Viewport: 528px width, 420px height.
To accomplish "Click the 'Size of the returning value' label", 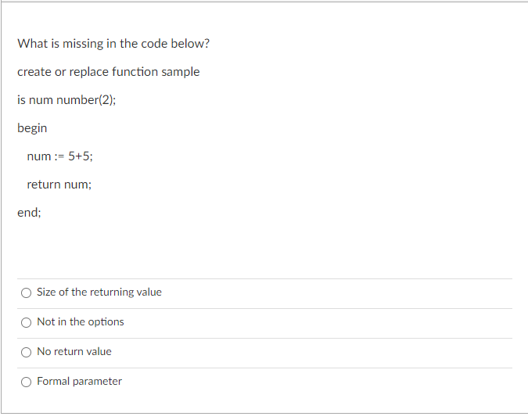I will (x=99, y=292).
